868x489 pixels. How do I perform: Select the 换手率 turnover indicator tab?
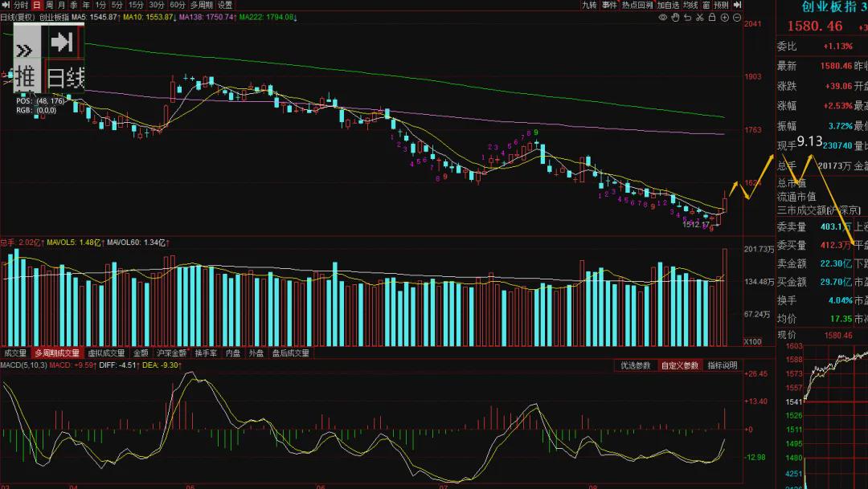(206, 353)
